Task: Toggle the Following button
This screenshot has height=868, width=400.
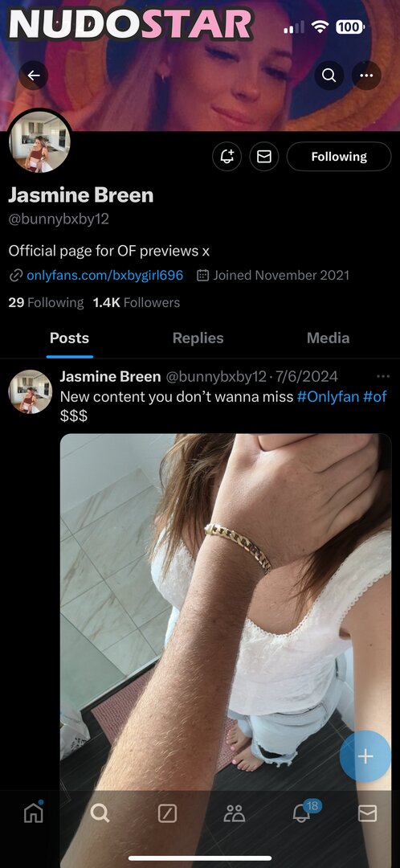Action: click(339, 157)
